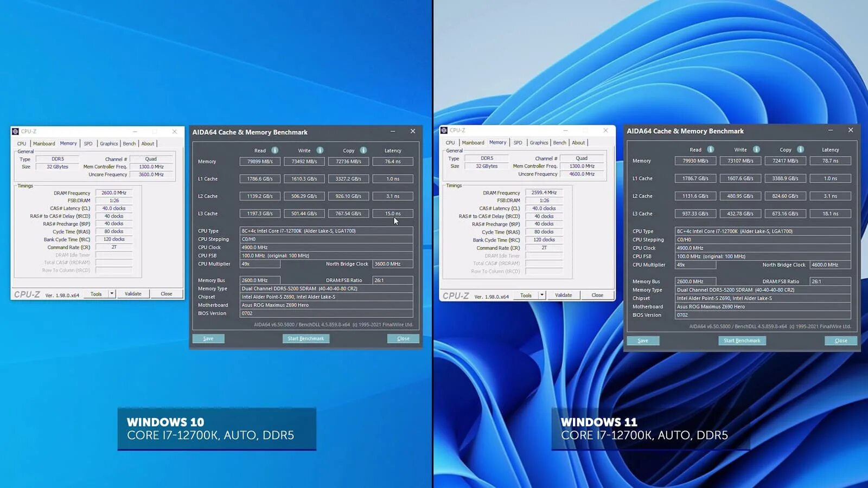The image size is (868, 488).
Task: Click the North Bridge Clock 3600.0 MHz field
Action: coord(393,264)
